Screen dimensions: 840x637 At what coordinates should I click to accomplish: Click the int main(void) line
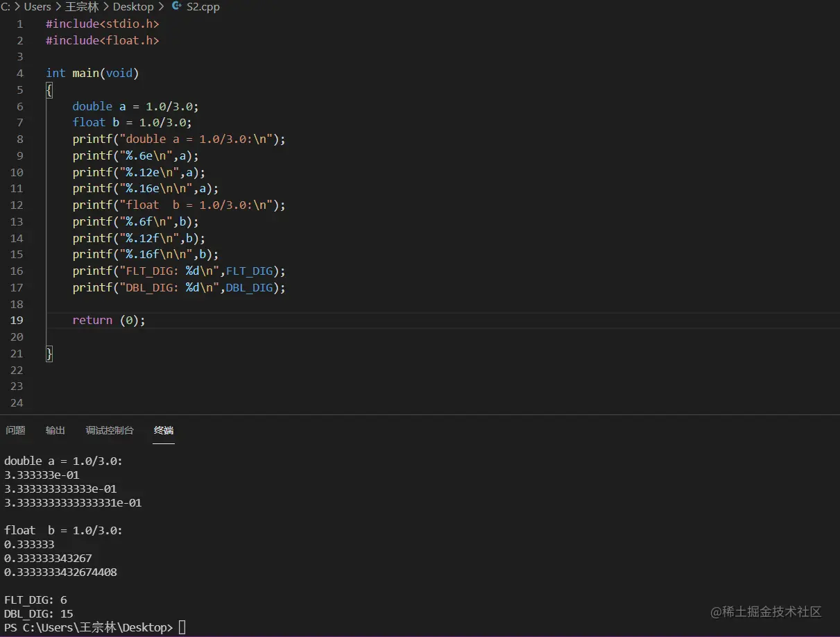click(92, 73)
